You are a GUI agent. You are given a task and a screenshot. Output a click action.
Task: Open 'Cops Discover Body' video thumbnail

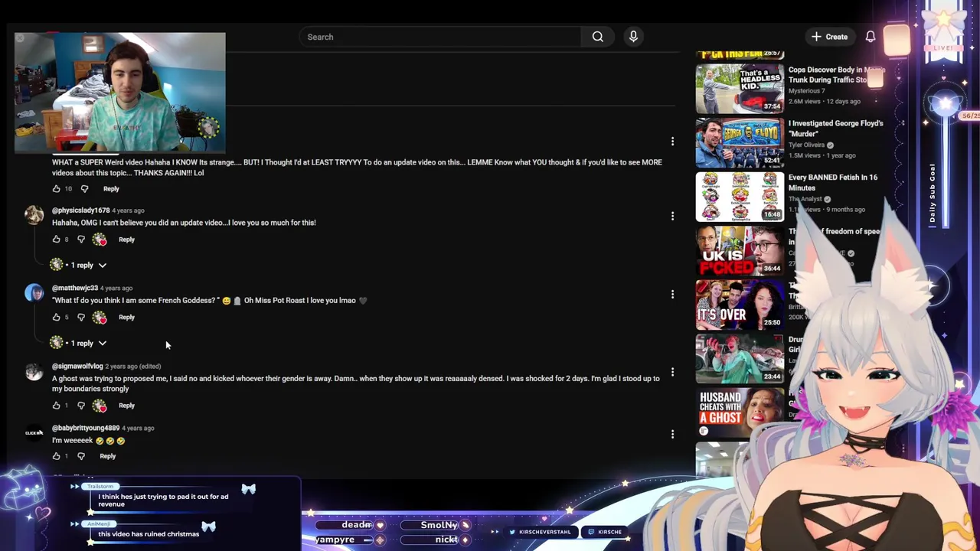(x=740, y=89)
